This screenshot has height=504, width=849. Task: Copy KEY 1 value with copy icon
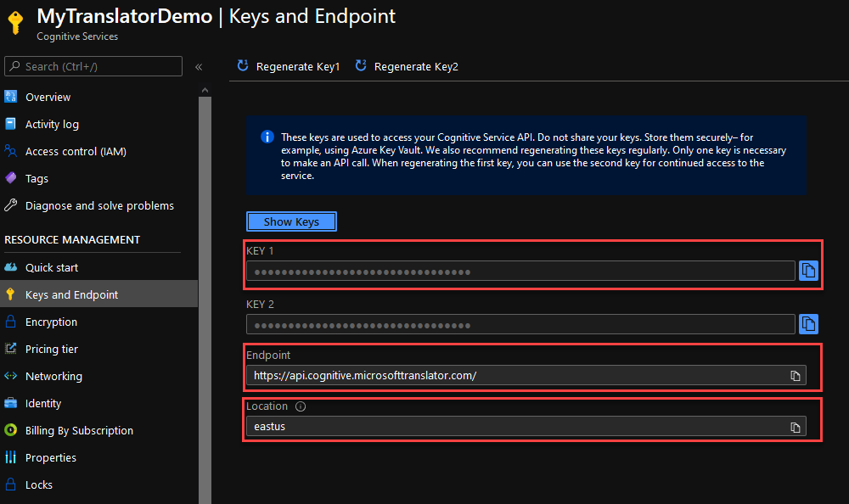click(808, 271)
